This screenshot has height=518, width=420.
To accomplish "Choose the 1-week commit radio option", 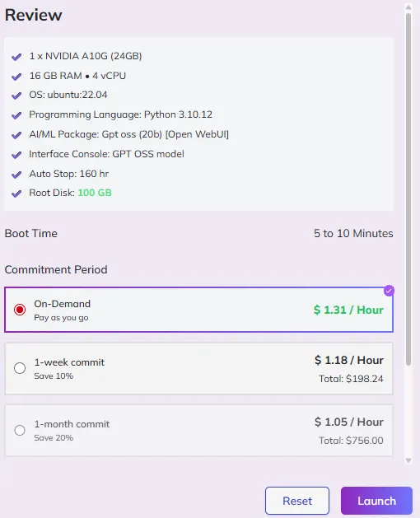I will click(20, 367).
